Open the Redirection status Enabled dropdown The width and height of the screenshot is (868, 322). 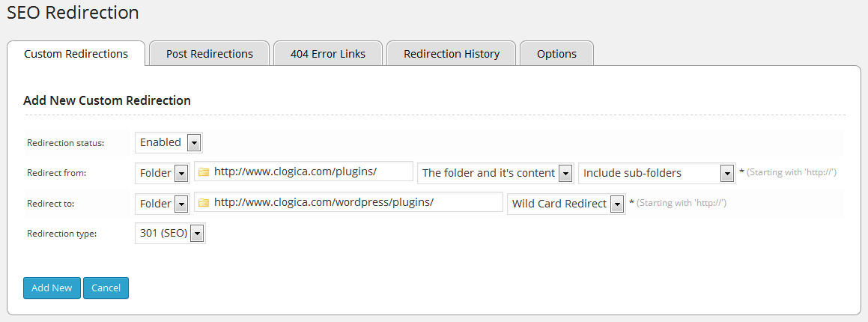tap(169, 143)
